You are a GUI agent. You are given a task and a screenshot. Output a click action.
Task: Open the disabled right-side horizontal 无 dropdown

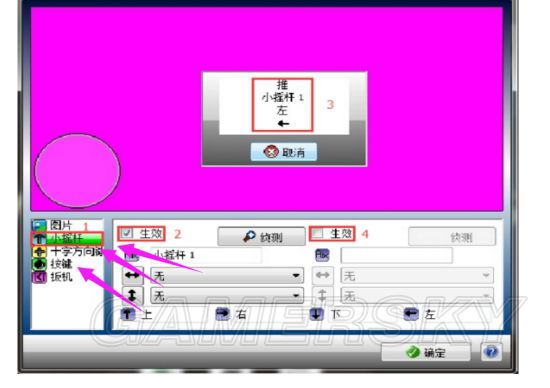417,276
